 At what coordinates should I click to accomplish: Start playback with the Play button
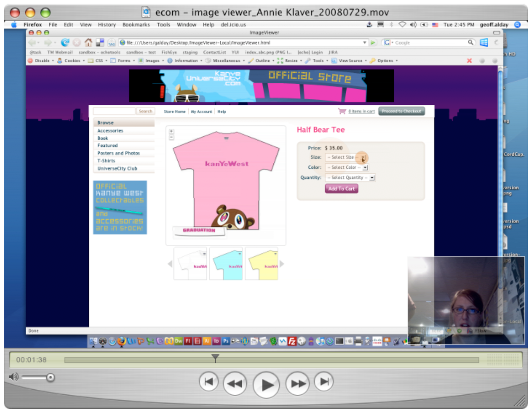(266, 385)
